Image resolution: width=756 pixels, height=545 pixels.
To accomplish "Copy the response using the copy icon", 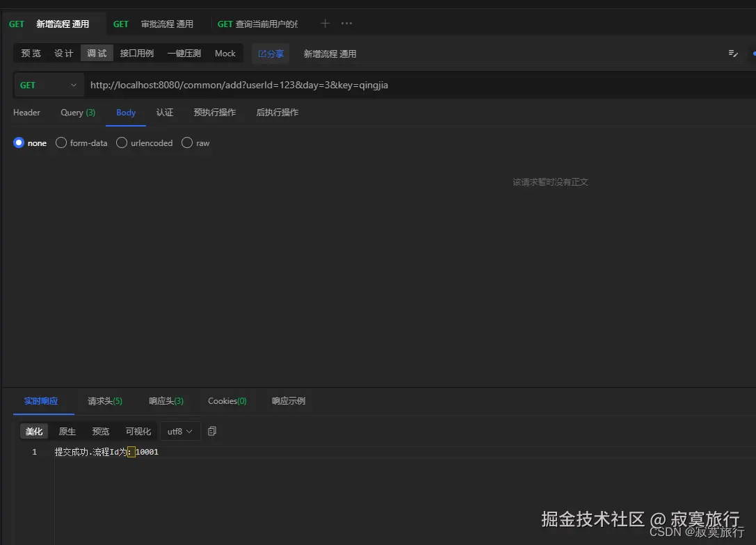I will [x=212, y=431].
